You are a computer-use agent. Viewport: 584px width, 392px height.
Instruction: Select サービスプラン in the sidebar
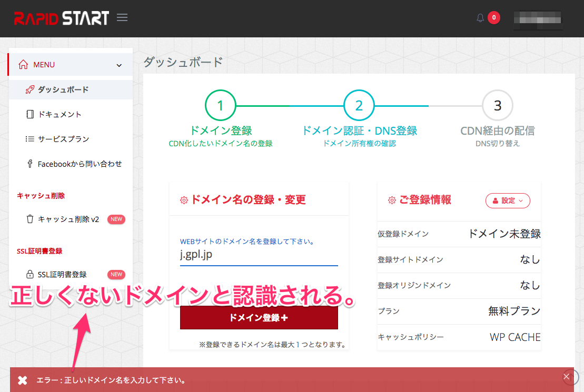tap(63, 139)
